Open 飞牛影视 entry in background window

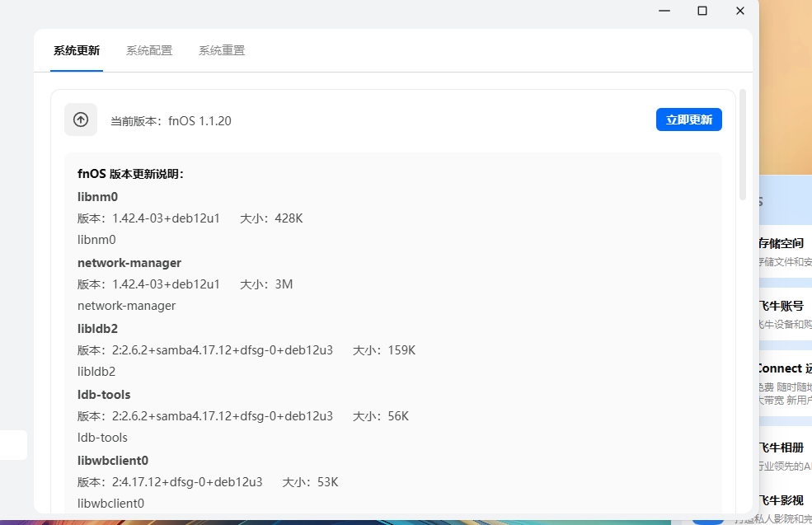coord(781,500)
